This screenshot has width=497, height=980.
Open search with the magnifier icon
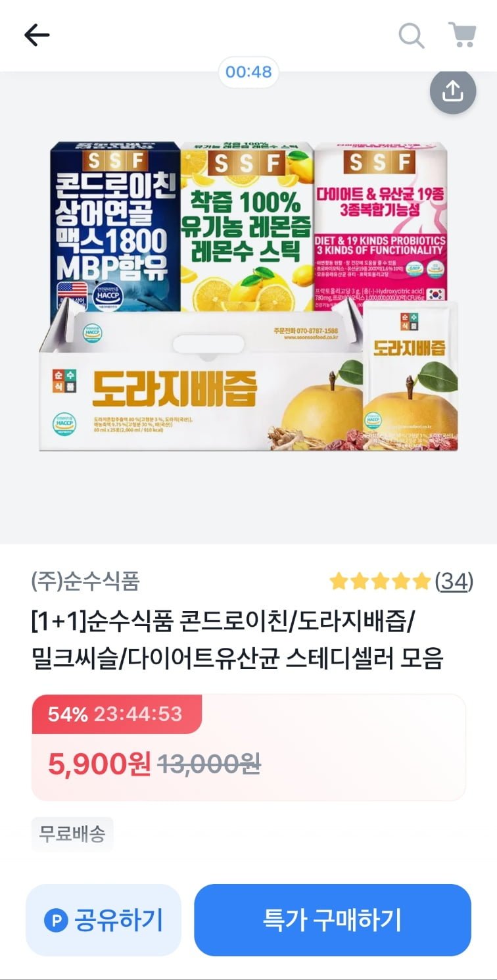412,35
